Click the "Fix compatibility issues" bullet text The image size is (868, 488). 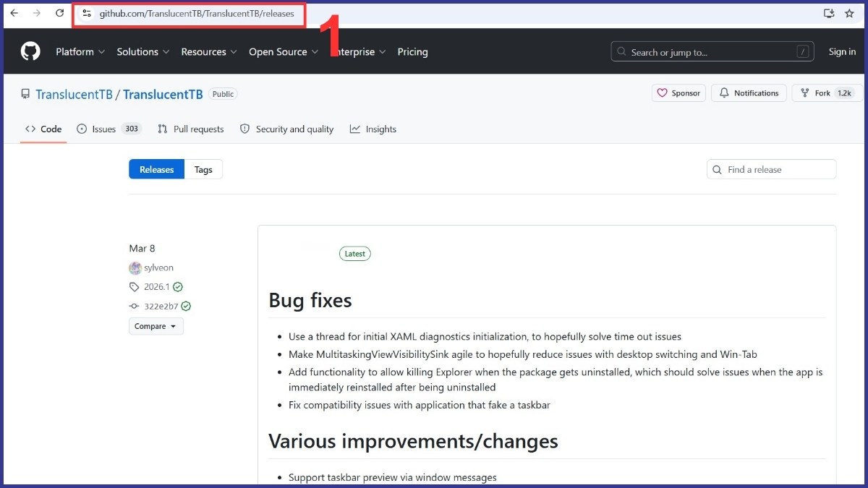420,405
